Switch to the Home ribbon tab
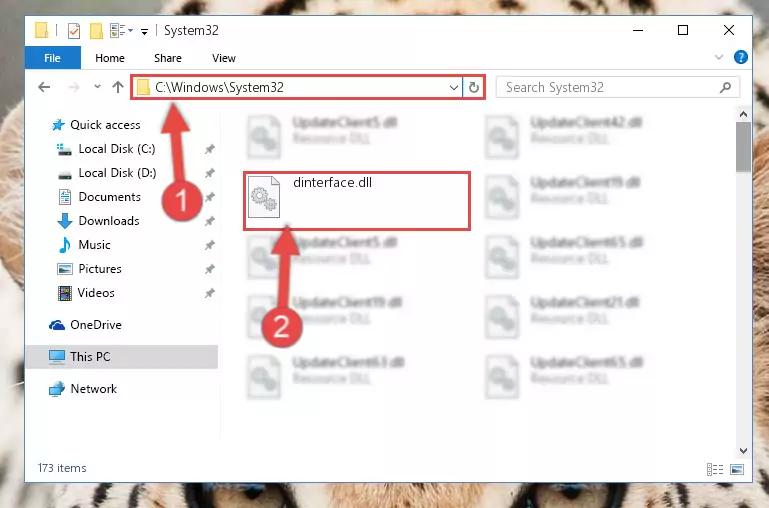The image size is (769, 508). [x=110, y=58]
